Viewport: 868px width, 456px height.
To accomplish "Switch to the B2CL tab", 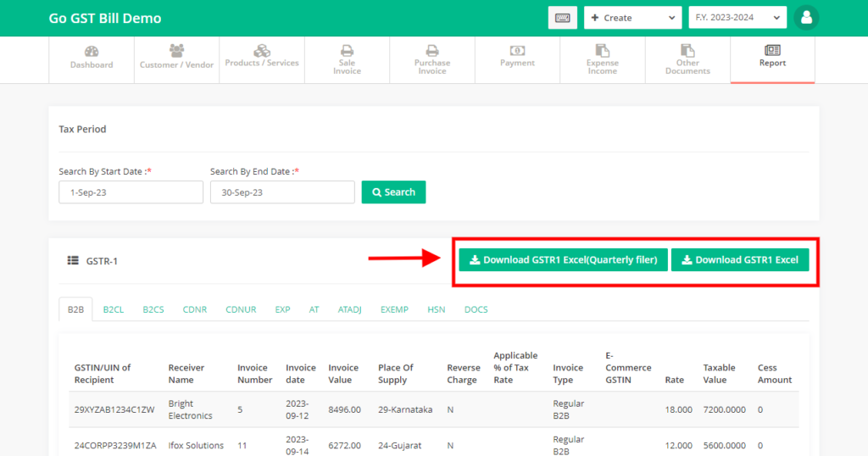I will 114,309.
